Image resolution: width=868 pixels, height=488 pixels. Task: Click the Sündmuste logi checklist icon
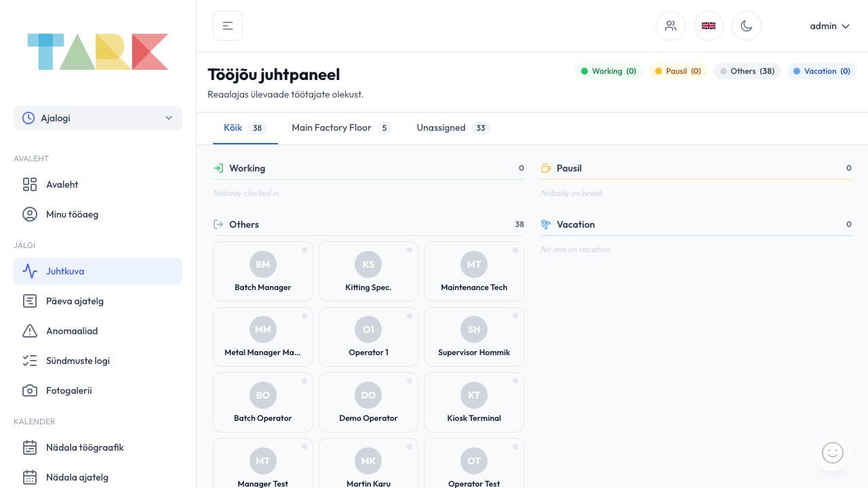(x=30, y=361)
